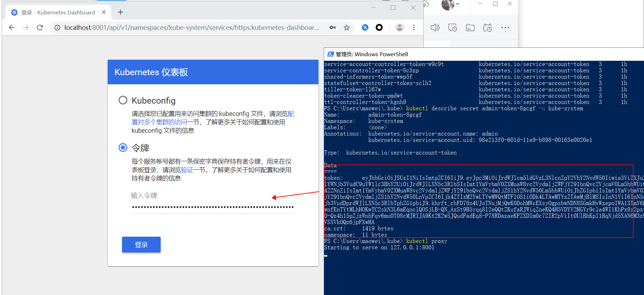Click Labels value '<none>' in PowerShell
The width and height of the screenshot is (644, 295).
click(377, 127)
